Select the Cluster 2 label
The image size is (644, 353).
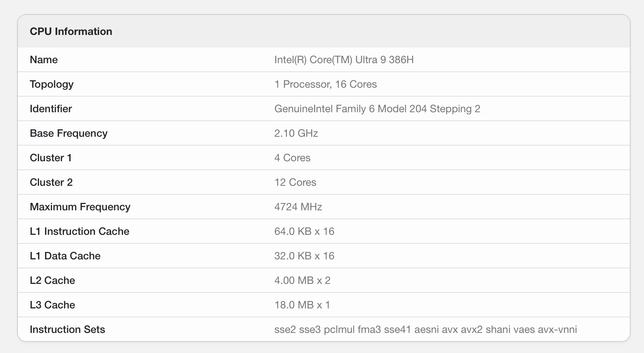(x=51, y=182)
